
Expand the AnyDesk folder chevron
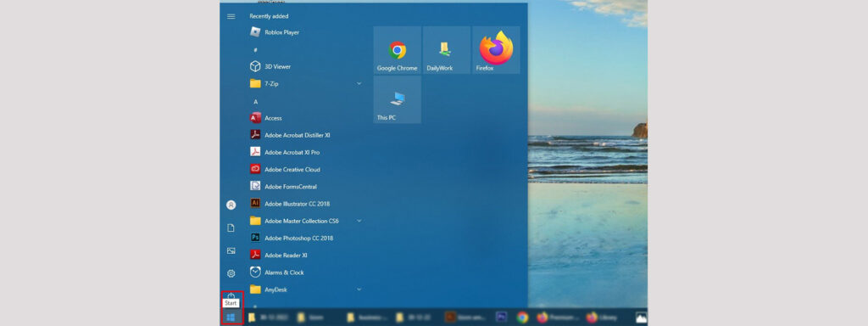click(359, 289)
